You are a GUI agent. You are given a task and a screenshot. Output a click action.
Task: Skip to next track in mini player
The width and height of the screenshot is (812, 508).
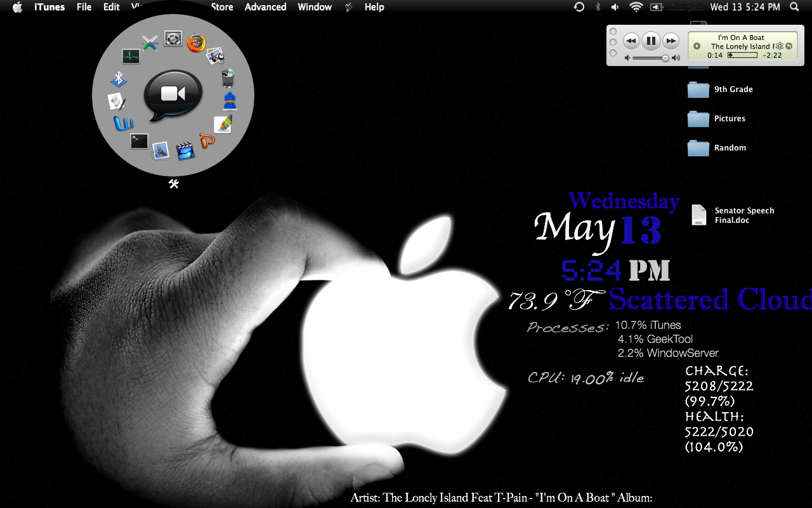point(671,41)
